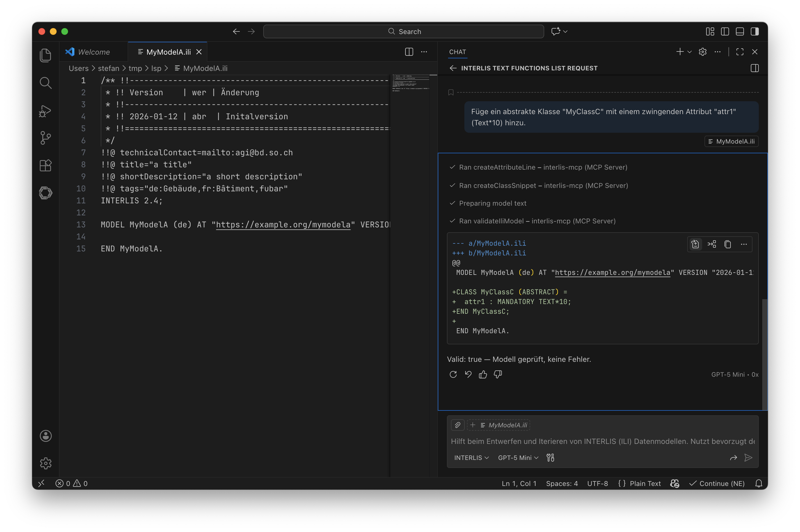Attach context with the paperclip icon

point(458,425)
